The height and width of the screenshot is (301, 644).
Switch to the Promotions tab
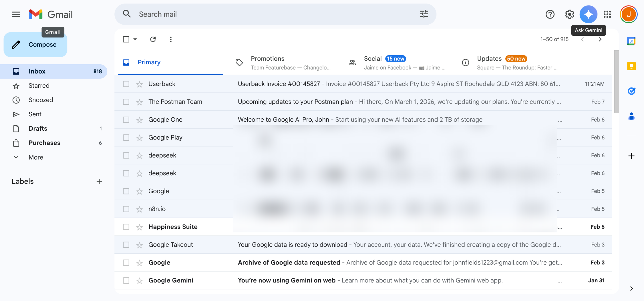click(267, 59)
